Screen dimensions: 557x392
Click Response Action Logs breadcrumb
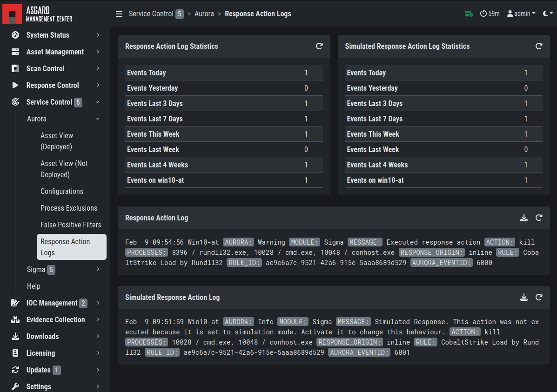[258, 14]
